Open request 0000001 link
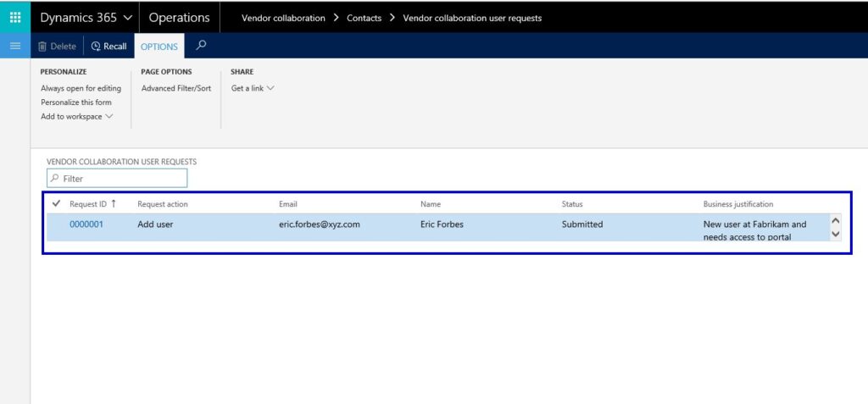868x404 pixels. pos(86,224)
